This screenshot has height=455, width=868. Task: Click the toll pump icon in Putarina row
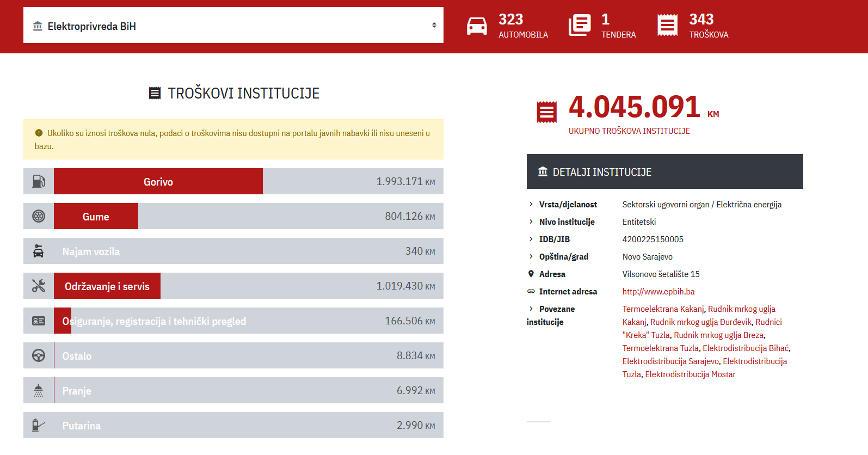[x=39, y=425]
